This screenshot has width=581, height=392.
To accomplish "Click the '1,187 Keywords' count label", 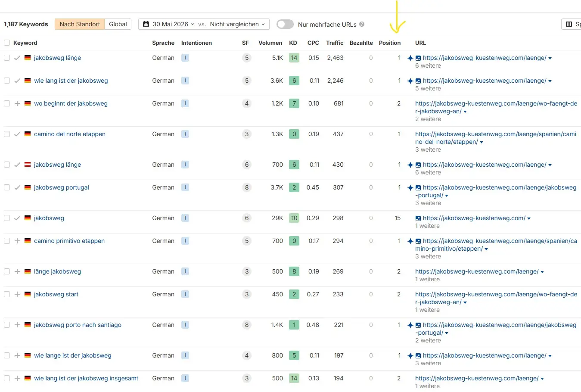I will pyautogui.click(x=26, y=24).
